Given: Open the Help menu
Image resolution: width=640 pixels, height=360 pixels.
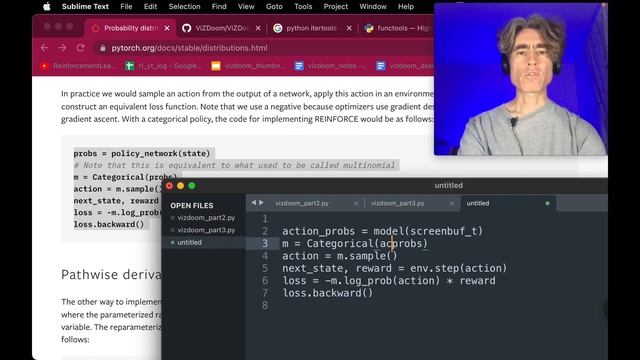Looking at the screenshot, I should (406, 7).
